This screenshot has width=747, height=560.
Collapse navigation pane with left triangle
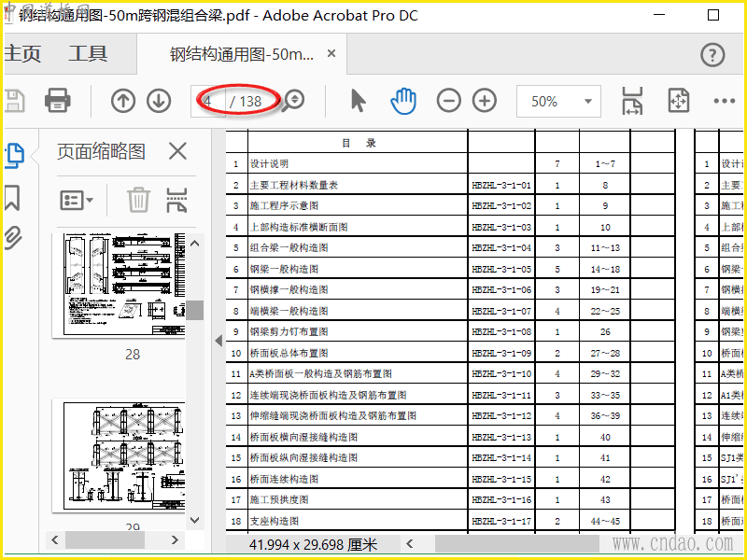(218, 341)
